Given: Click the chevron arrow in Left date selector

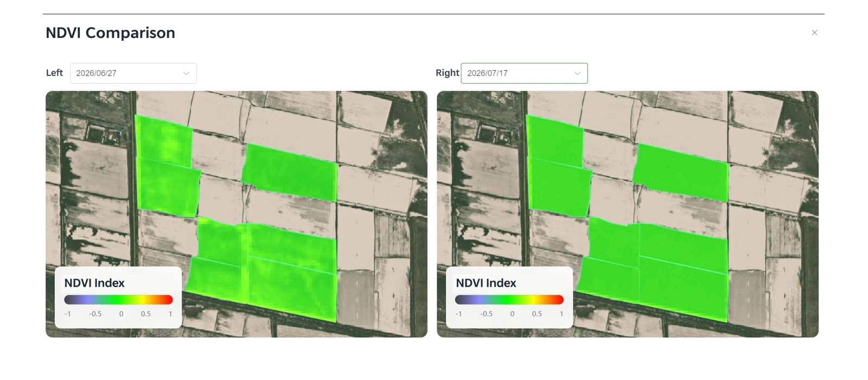Looking at the screenshot, I should 186,73.
